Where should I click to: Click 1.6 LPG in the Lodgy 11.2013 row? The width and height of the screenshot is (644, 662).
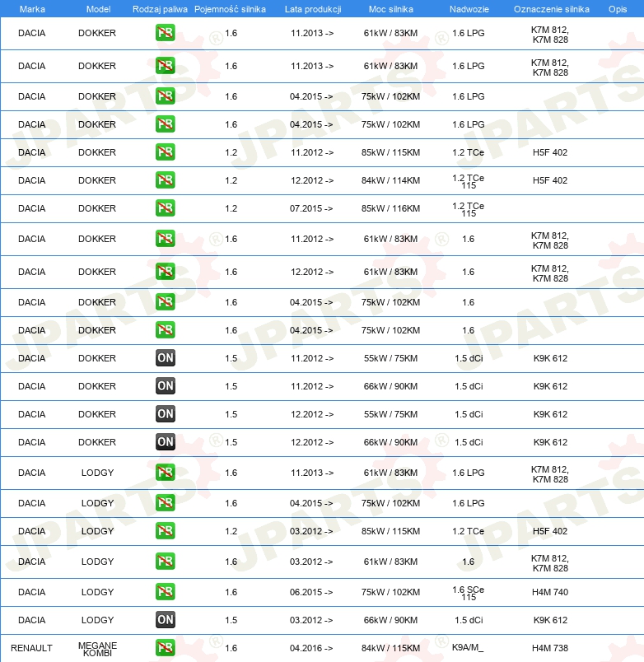tap(469, 473)
